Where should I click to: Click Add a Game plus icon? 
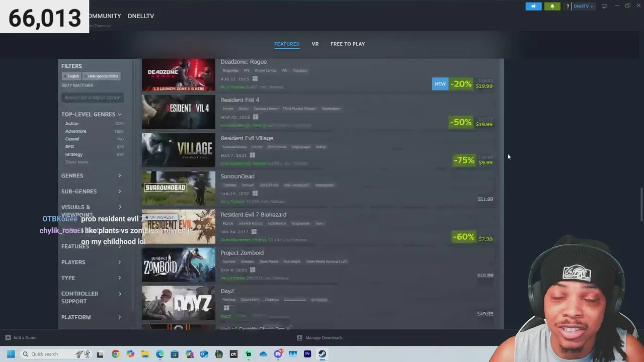[8, 338]
